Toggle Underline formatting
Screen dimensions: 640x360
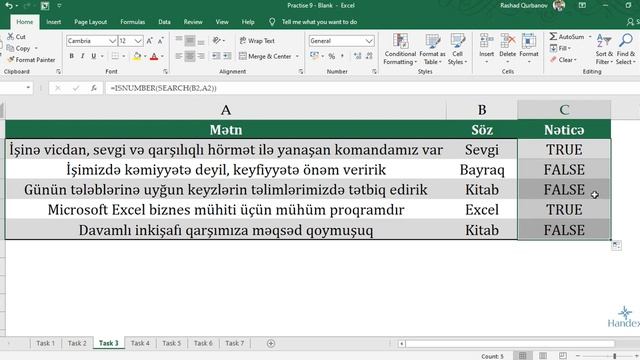pos(93,56)
